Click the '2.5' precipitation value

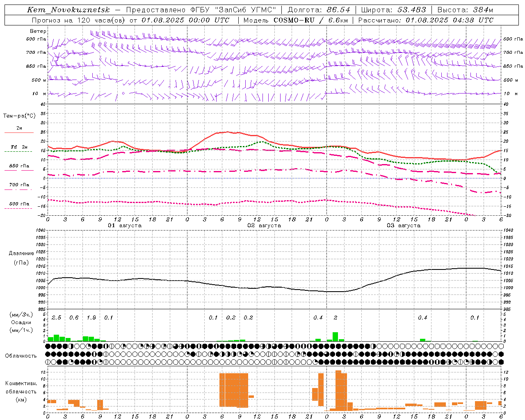tap(56, 318)
